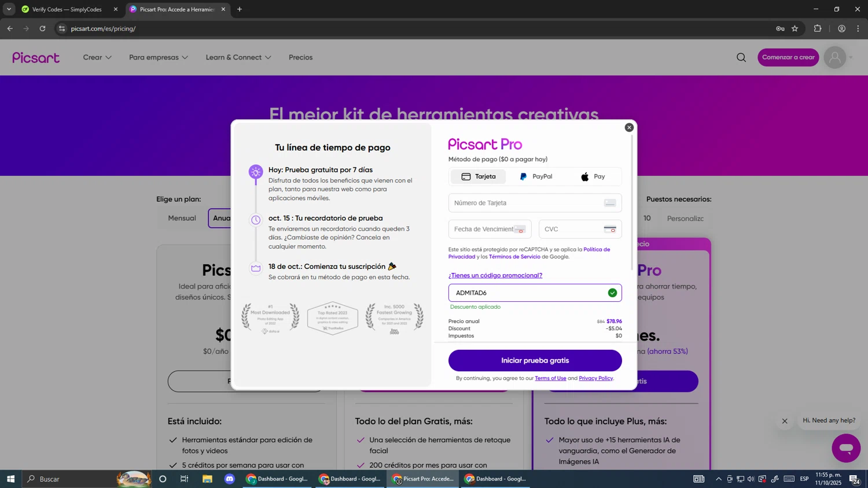
Task: Click the Top Rated 2023 badge
Action: (x=332, y=318)
